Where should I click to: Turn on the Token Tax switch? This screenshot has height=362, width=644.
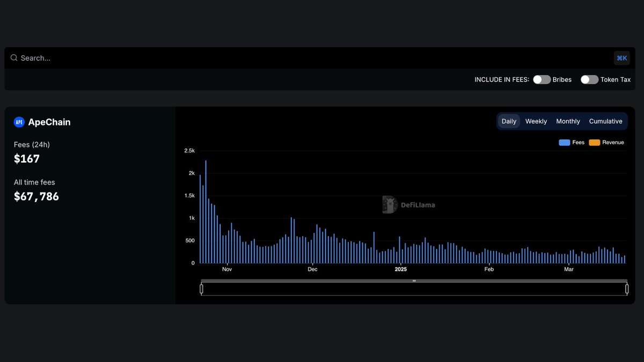(589, 79)
